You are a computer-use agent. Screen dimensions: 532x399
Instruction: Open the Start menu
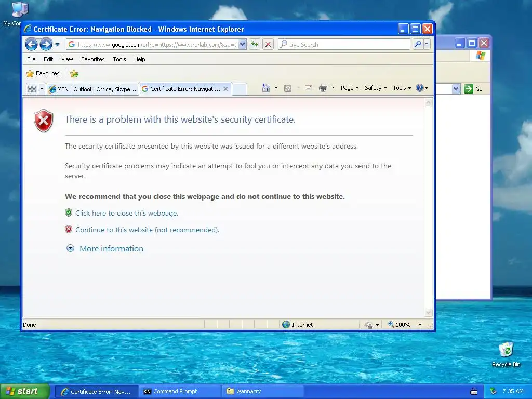coord(25,391)
